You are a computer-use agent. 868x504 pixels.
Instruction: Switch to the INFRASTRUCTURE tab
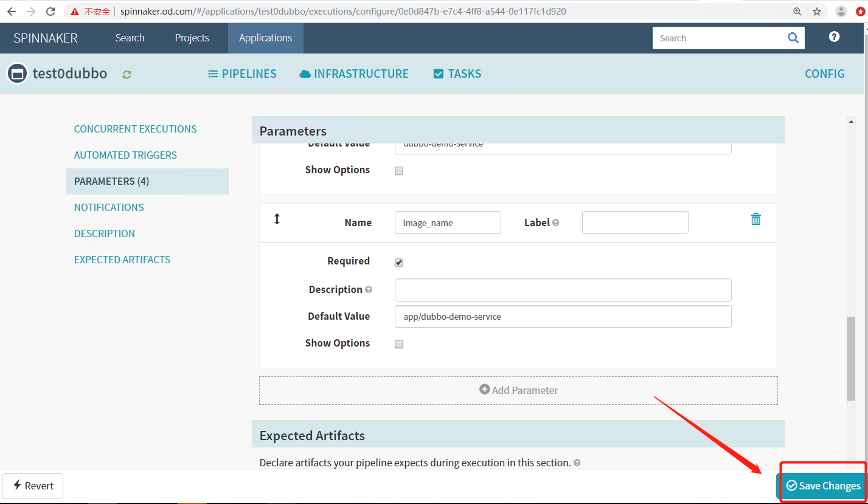click(x=354, y=74)
